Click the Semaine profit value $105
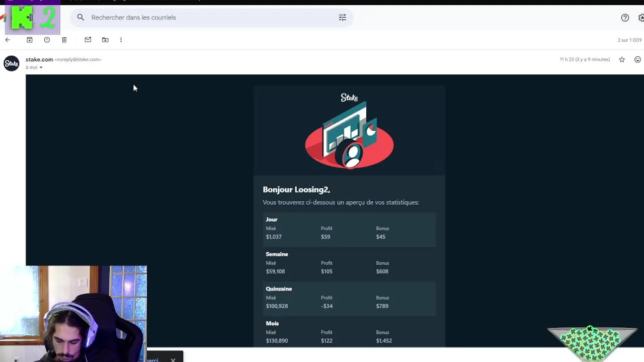The height and width of the screenshot is (362, 644). (x=327, y=271)
